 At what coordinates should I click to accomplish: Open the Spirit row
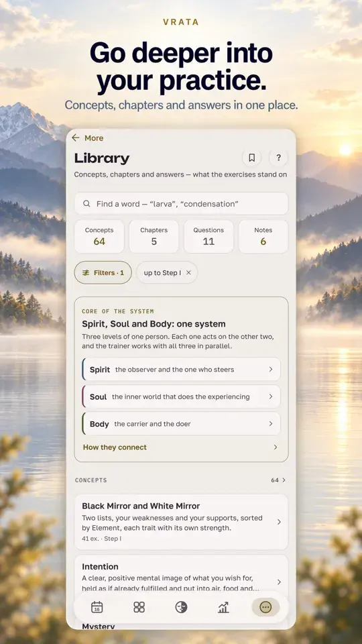point(181,369)
